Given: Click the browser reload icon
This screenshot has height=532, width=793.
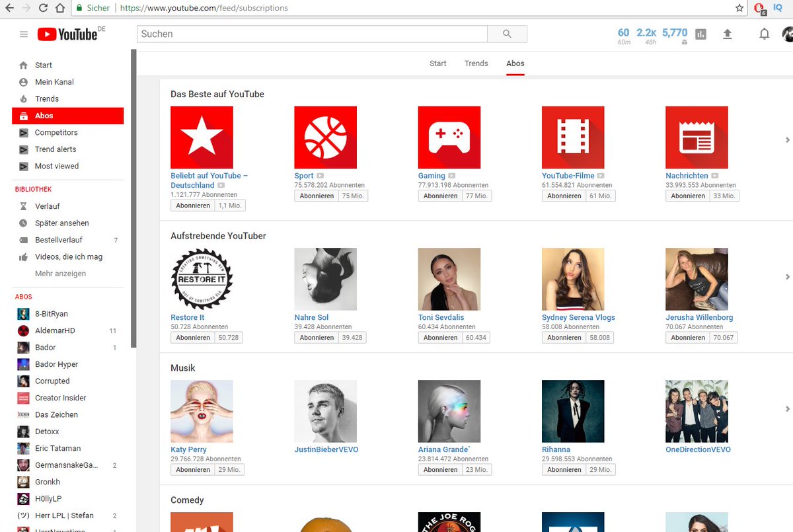Looking at the screenshot, I should click(42, 9).
